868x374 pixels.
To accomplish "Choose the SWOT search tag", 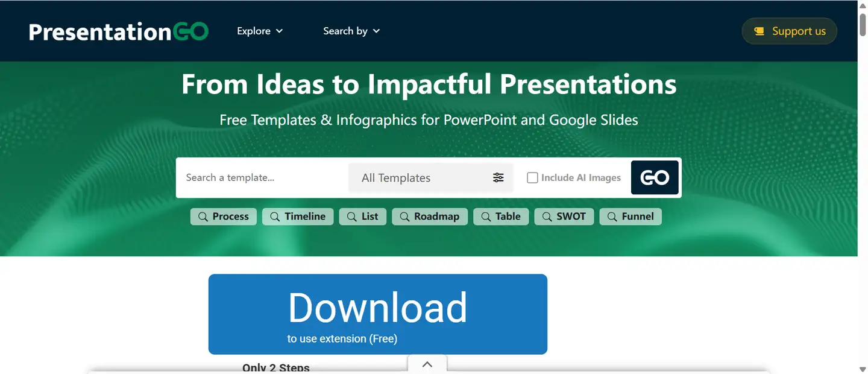I will pyautogui.click(x=564, y=217).
